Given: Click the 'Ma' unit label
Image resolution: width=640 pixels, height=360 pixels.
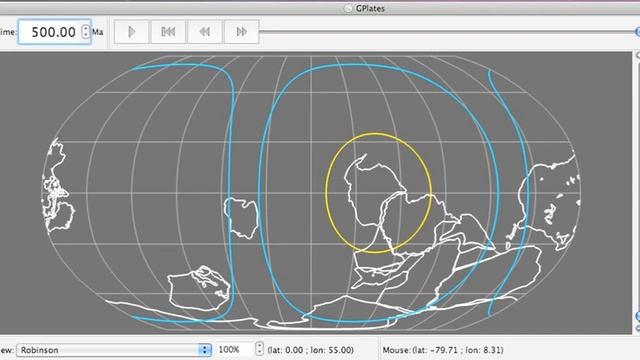Looking at the screenshot, I should (x=98, y=32).
